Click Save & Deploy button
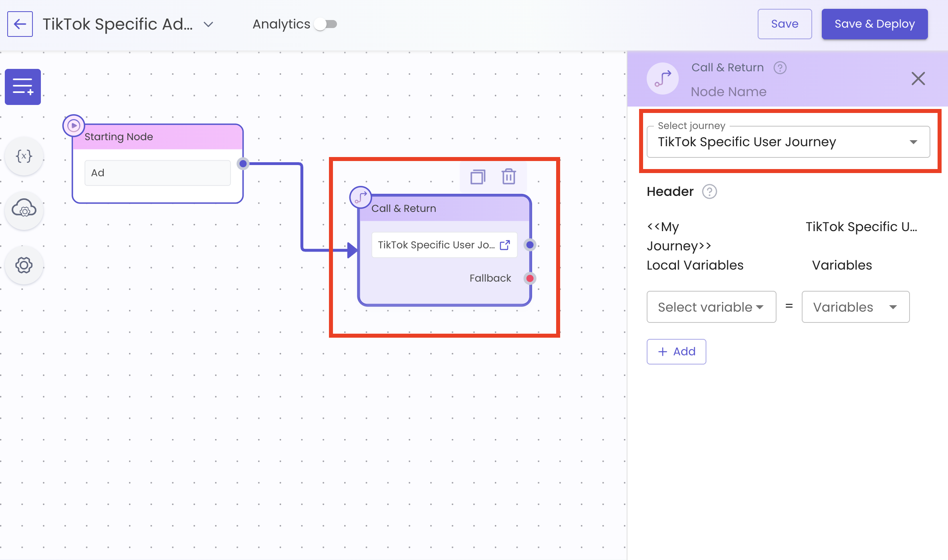Viewport: 948px width, 560px height. click(874, 24)
